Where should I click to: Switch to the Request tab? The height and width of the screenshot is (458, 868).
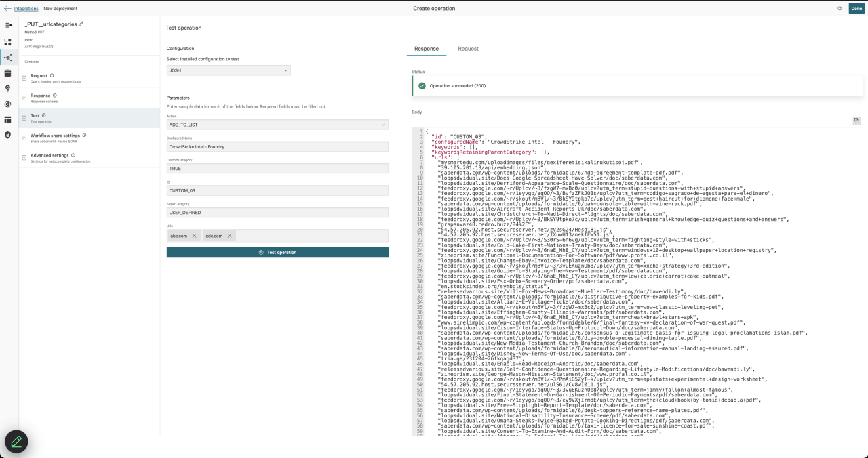[x=468, y=49]
